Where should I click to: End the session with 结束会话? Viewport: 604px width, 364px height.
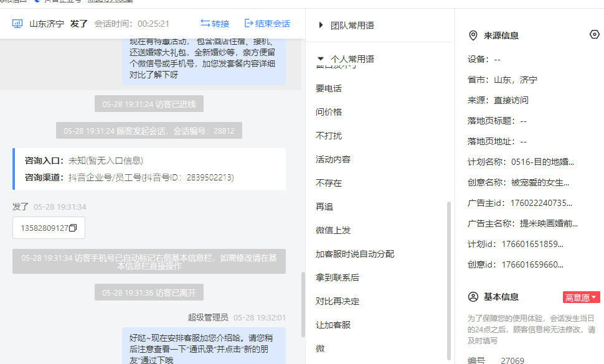click(x=267, y=24)
